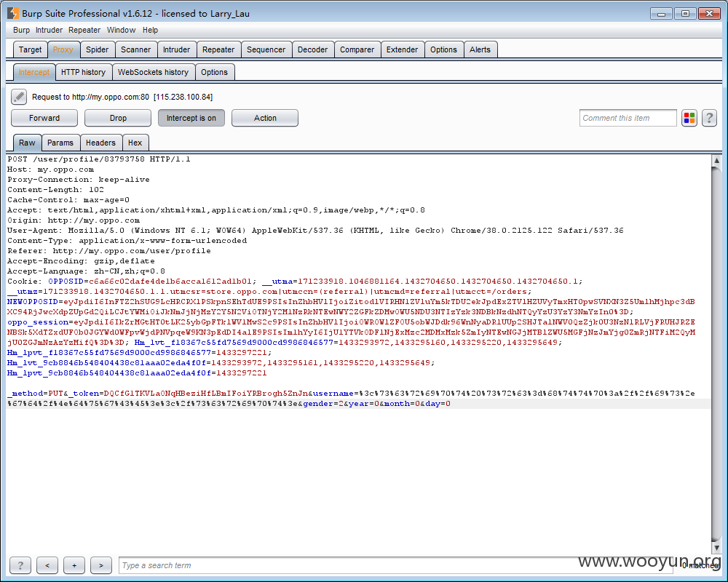Select the Proxy main tab
This screenshot has height=582, width=728.
coord(63,49)
